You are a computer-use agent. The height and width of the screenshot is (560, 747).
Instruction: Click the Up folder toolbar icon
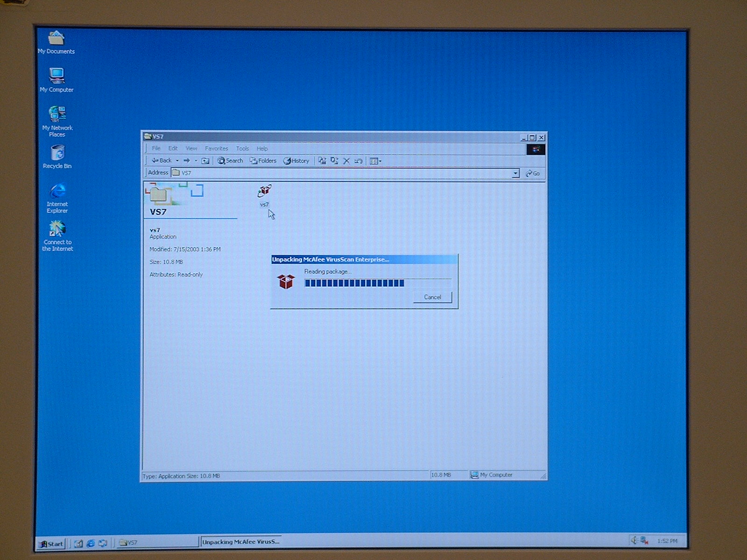pyautogui.click(x=205, y=161)
